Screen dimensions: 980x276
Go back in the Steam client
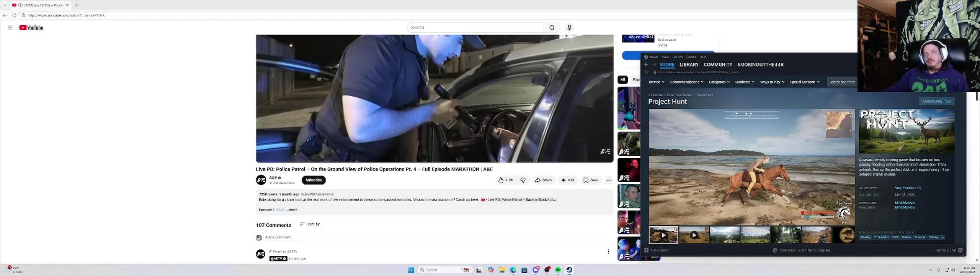(646, 65)
